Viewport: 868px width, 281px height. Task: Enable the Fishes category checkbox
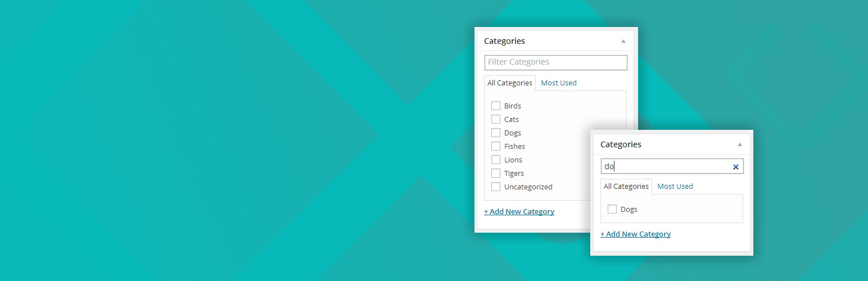point(496,146)
